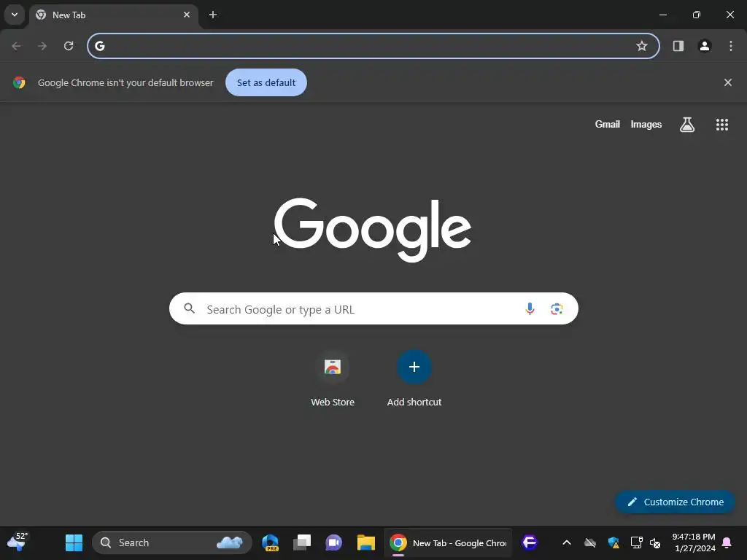Open the network status tray icon
Image resolution: width=747 pixels, height=560 pixels.
click(x=636, y=542)
